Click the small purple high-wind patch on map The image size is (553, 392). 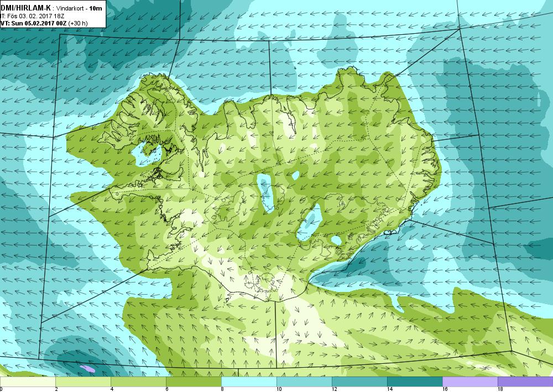87,369
